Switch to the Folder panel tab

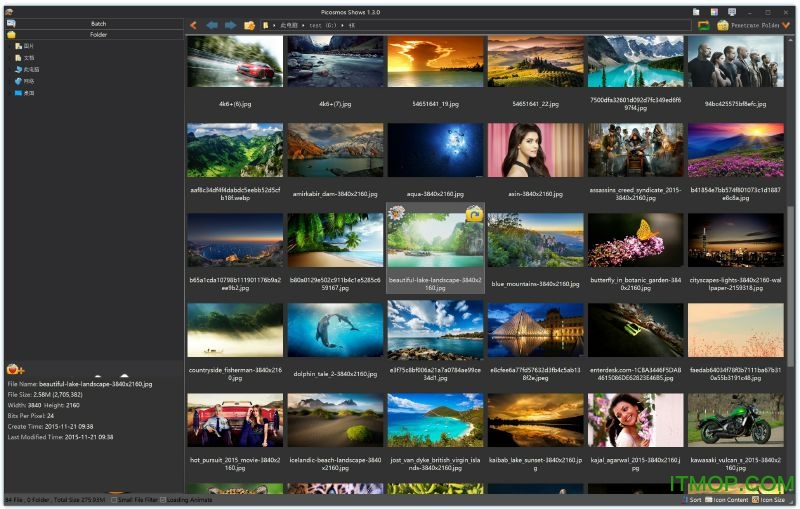(x=98, y=34)
